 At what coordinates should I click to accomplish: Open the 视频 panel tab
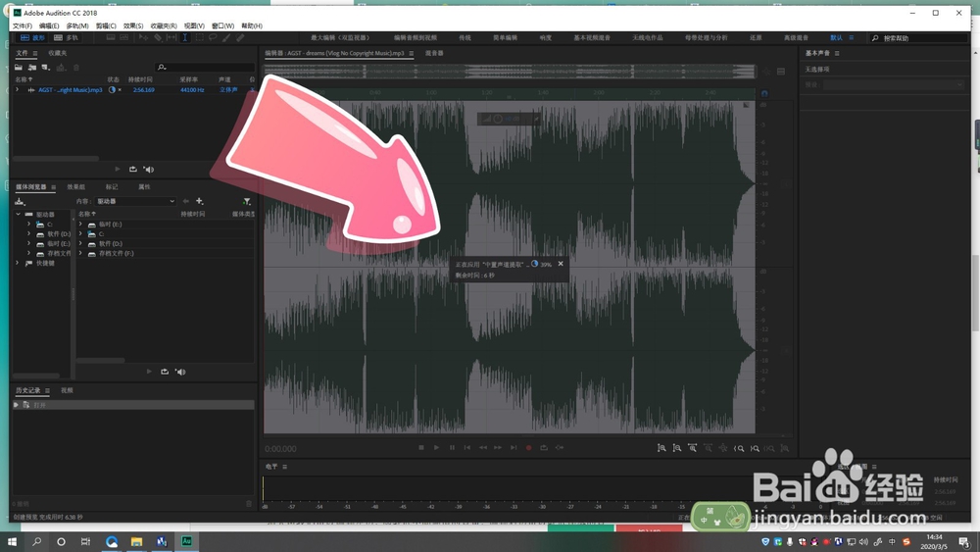tap(67, 390)
